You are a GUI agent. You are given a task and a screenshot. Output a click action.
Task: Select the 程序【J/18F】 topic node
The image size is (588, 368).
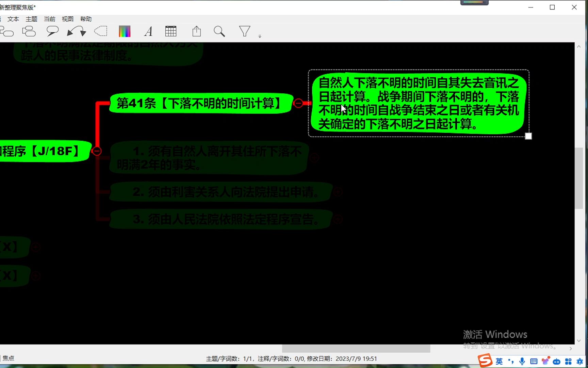click(x=45, y=151)
